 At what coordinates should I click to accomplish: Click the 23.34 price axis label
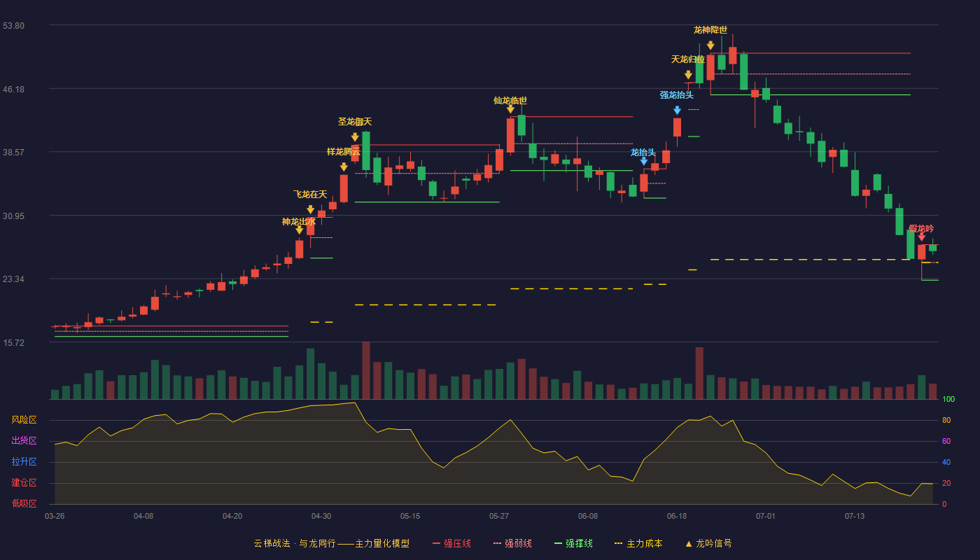point(13,279)
